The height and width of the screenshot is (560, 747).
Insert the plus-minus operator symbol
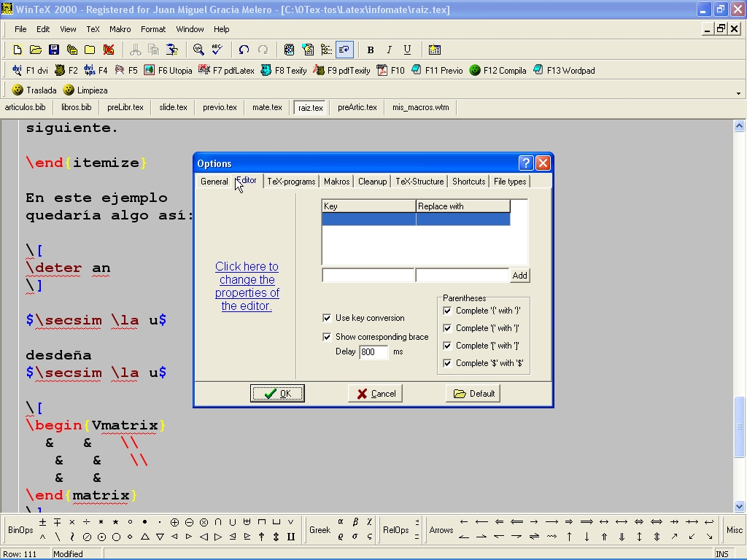point(42,522)
